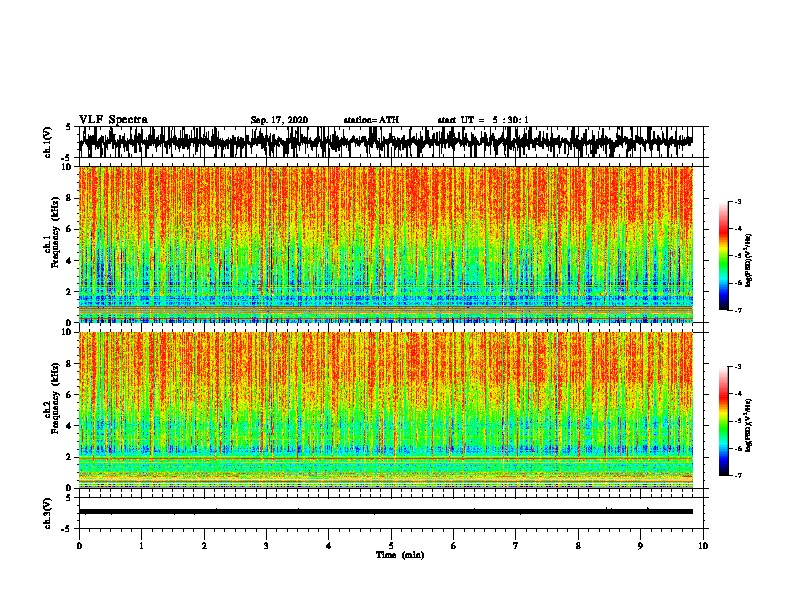Click the time axis tick label '3'

pyautogui.click(x=266, y=546)
